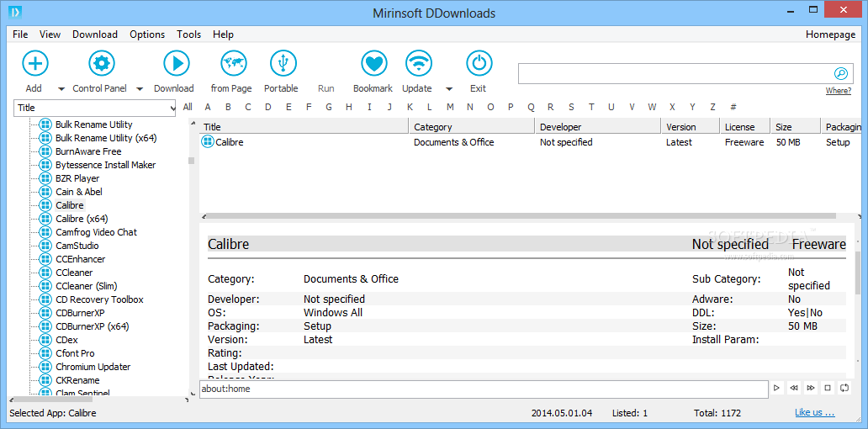Sort by the Version column header

click(x=691, y=127)
